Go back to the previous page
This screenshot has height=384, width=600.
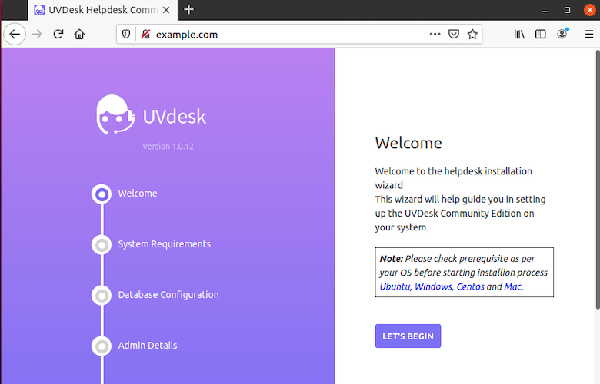click(15, 34)
